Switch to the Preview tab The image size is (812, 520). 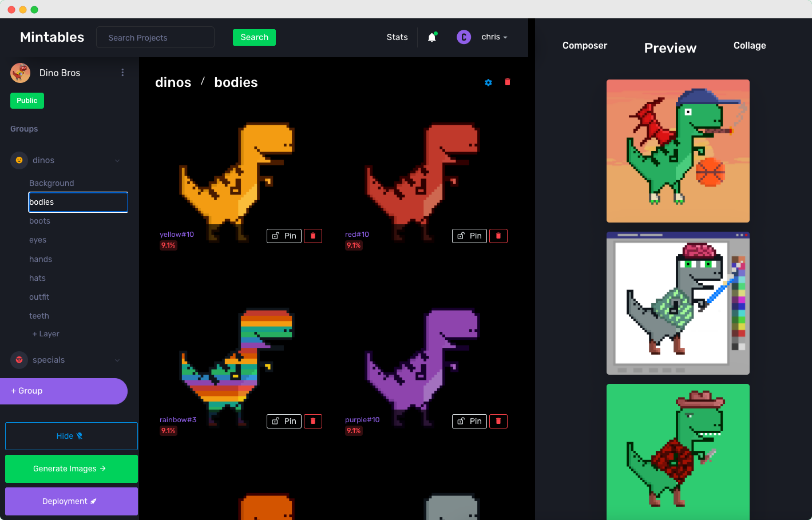[x=670, y=48]
